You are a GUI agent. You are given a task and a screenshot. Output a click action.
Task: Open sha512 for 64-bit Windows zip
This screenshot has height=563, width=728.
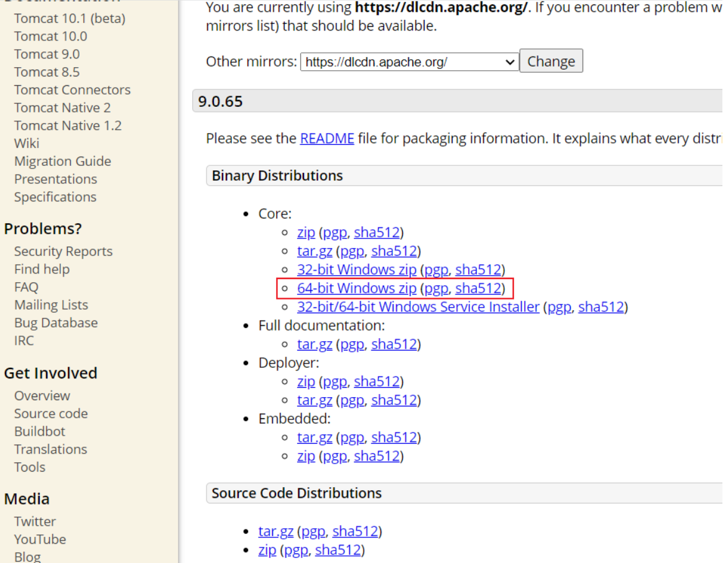coord(478,288)
